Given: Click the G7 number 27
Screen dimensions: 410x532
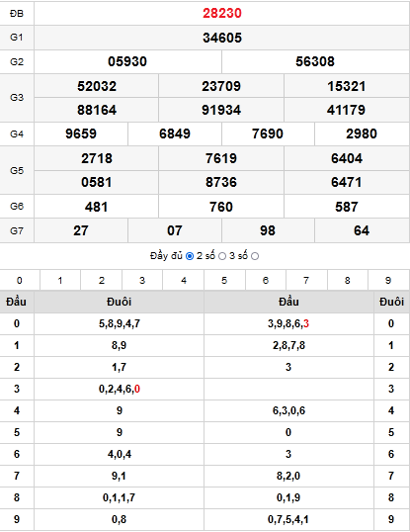Looking at the screenshot, I should click(x=81, y=230).
